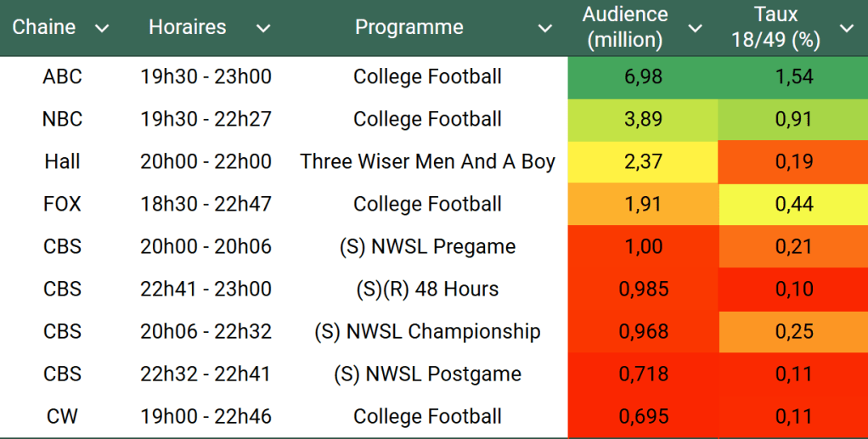The image size is (868, 439).
Task: Select the Chaine column header label
Action: tap(44, 27)
